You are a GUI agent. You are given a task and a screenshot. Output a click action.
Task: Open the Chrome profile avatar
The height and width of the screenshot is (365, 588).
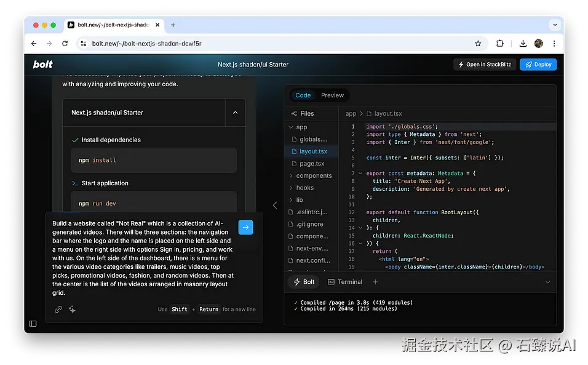click(539, 44)
